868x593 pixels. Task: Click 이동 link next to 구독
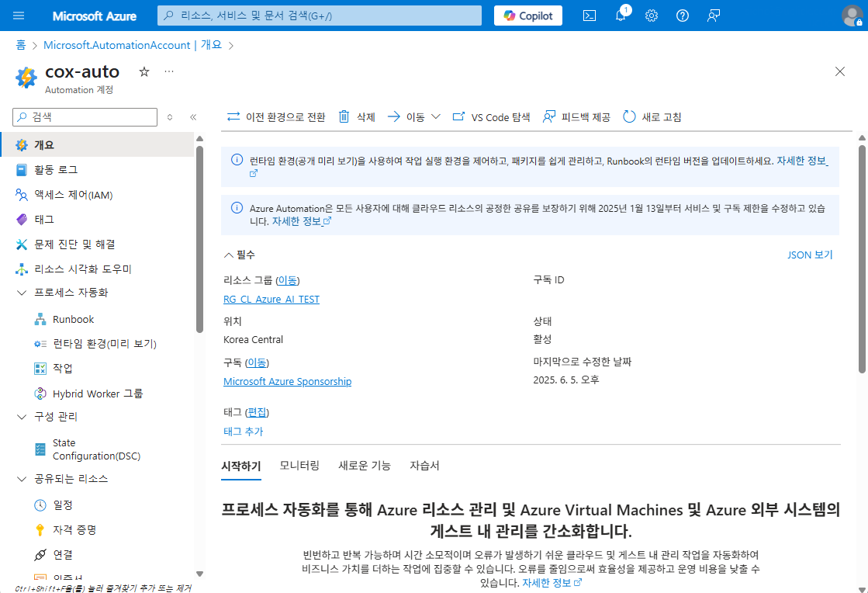(x=257, y=362)
